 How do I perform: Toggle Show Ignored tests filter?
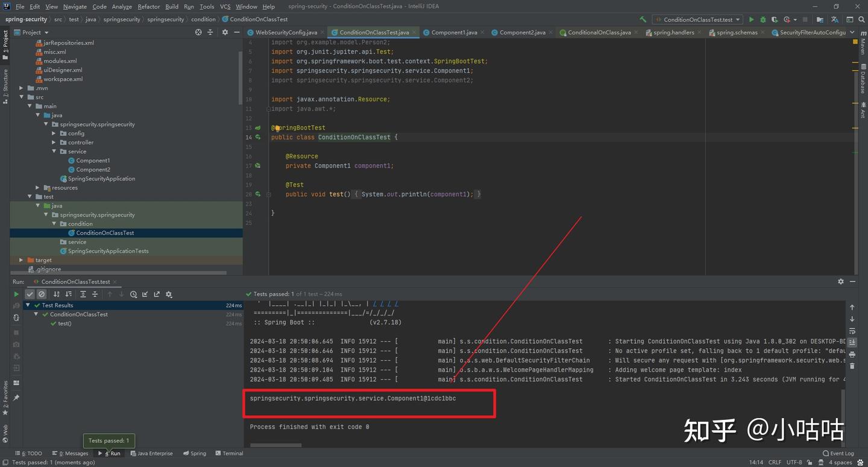pos(42,294)
